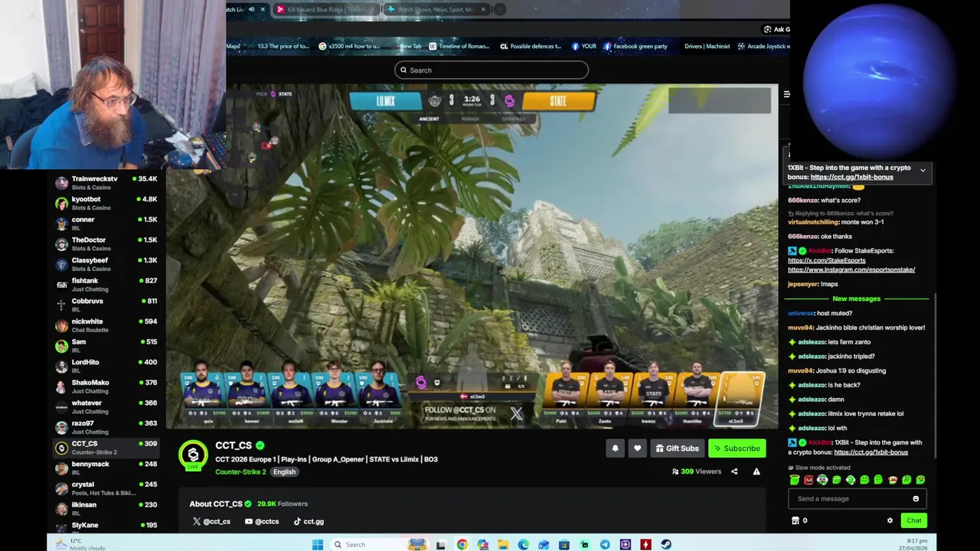Focus the Kick Search box

[x=492, y=70]
